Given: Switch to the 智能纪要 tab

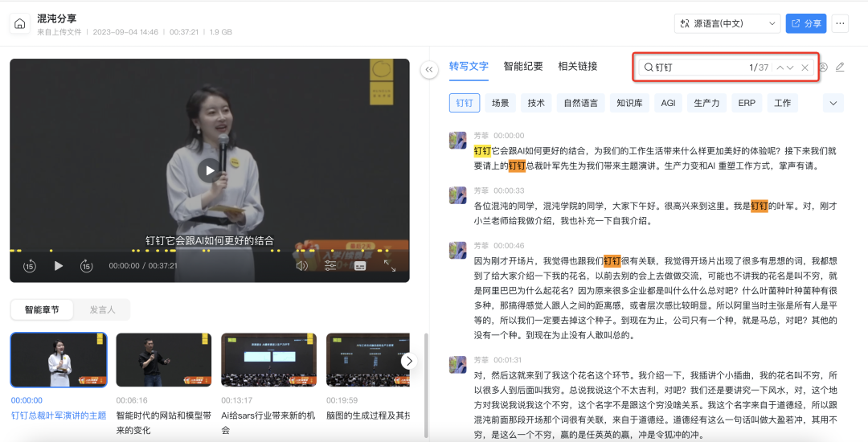Looking at the screenshot, I should 523,67.
